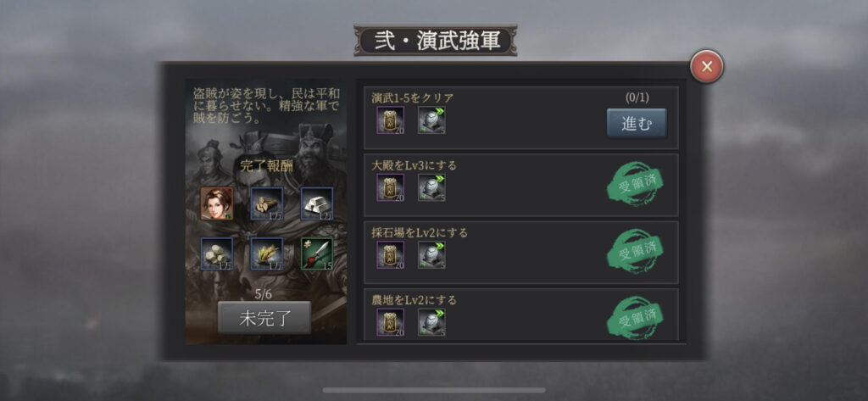Tap token reward in 採石場をLv2にする row
The image size is (868, 401).
click(391, 255)
